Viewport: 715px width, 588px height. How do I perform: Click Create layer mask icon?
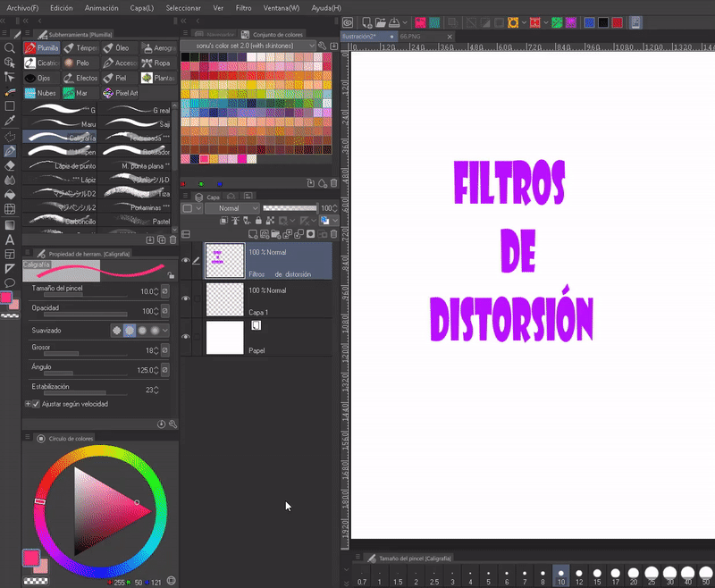coord(310,234)
